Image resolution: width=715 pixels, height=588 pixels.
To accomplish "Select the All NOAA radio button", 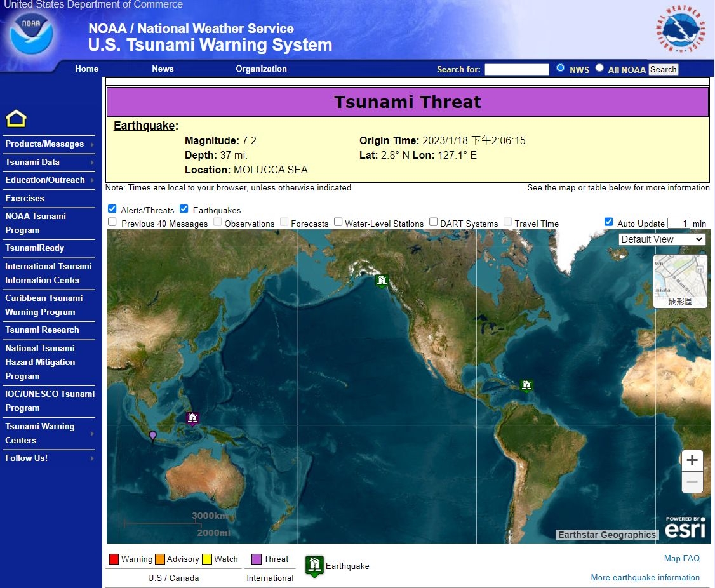I will click(599, 68).
